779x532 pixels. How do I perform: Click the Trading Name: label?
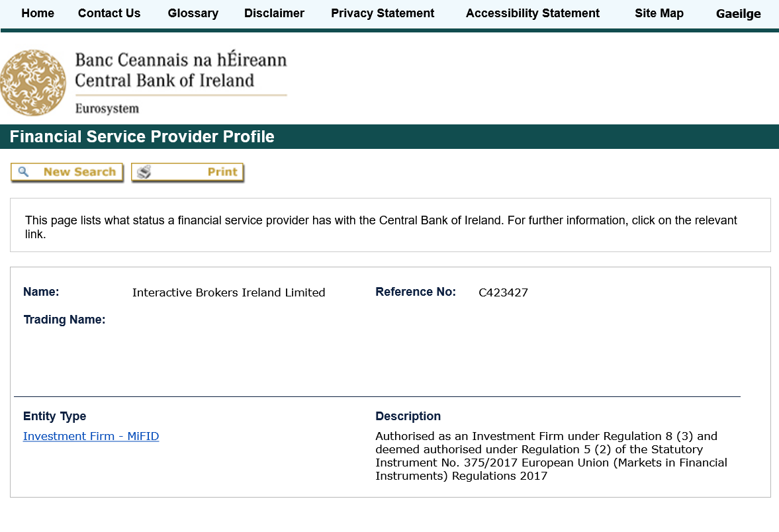click(x=65, y=320)
